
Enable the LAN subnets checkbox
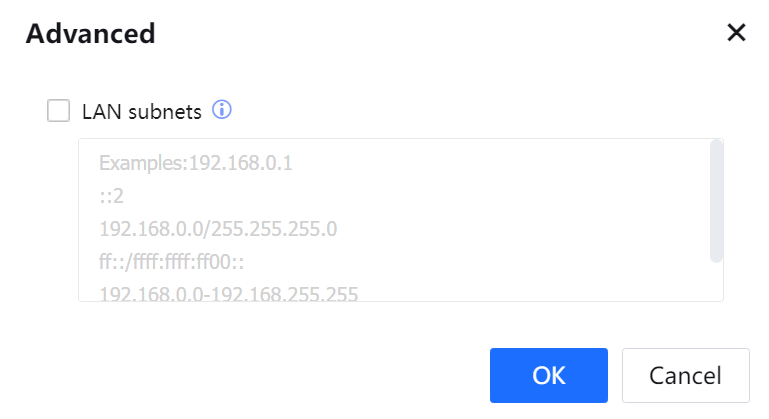pos(59,110)
